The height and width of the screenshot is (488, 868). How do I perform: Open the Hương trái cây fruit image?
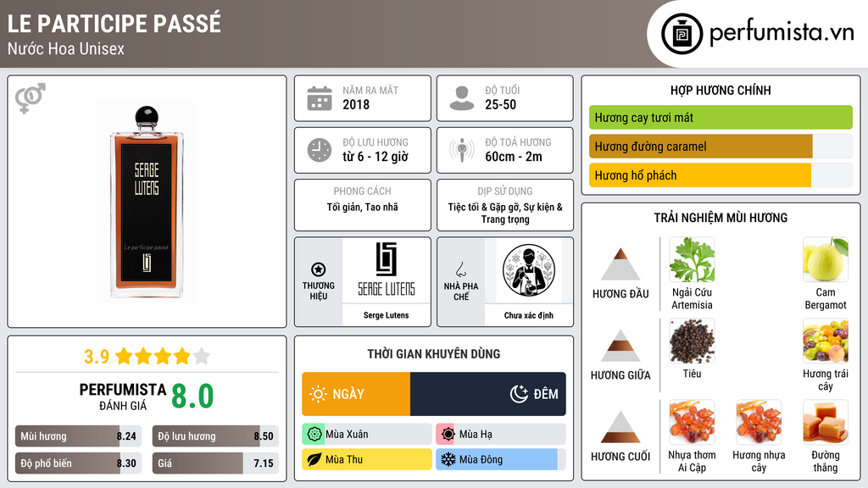(x=826, y=341)
